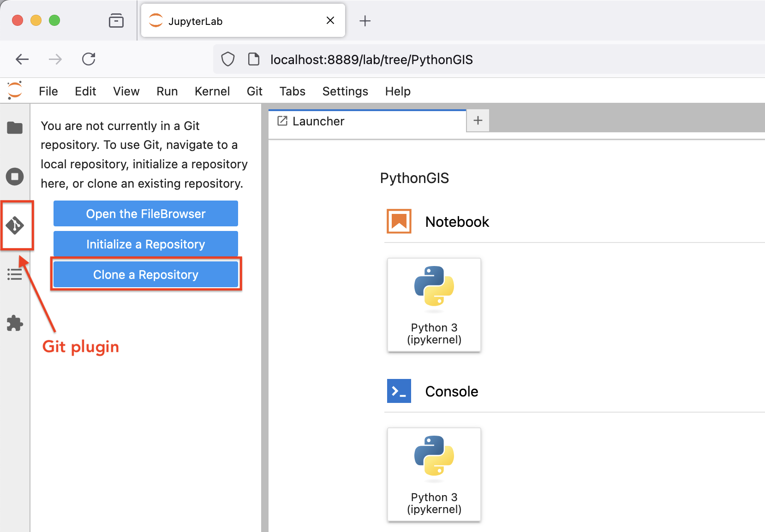The width and height of the screenshot is (765, 532).
Task: Click Open the FileBrowser button
Action: pos(146,213)
